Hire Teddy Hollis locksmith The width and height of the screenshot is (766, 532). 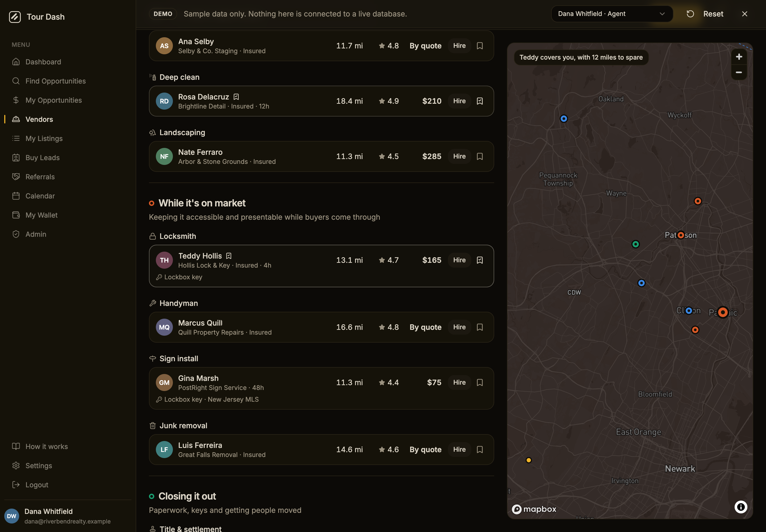(x=459, y=260)
